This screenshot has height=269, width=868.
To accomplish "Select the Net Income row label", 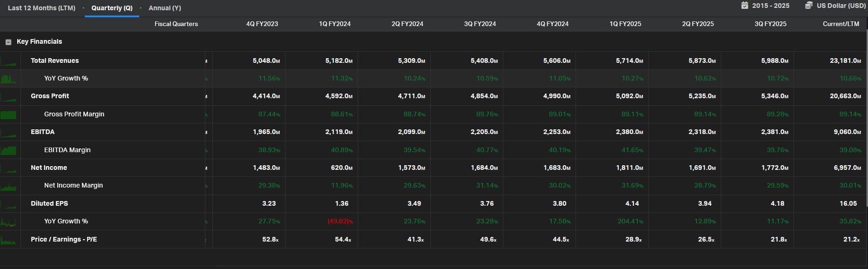I will pyautogui.click(x=49, y=168).
